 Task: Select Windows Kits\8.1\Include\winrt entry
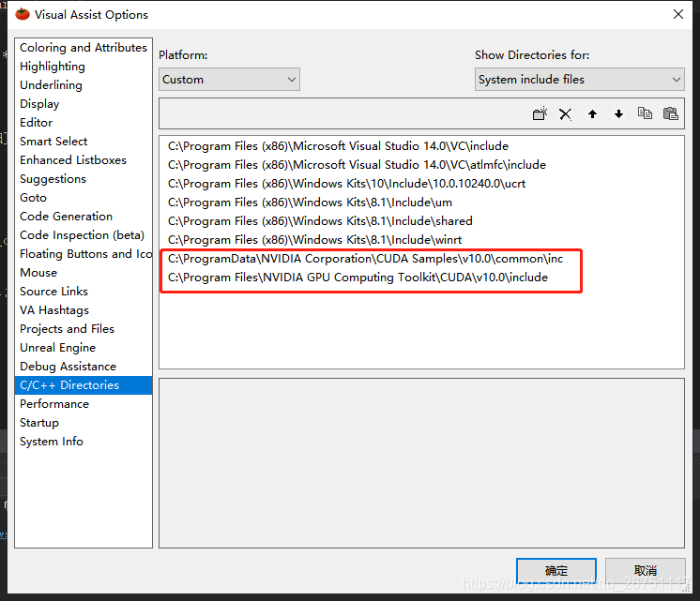tap(314, 240)
